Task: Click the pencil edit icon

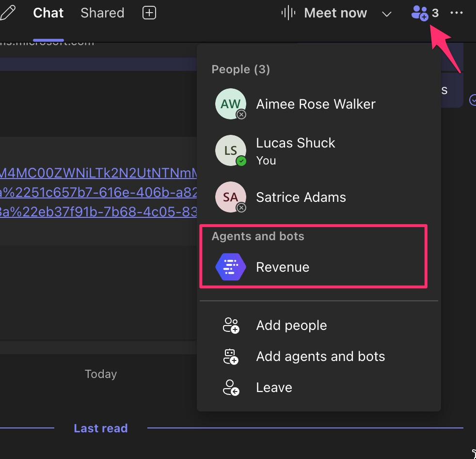Action: [x=7, y=13]
